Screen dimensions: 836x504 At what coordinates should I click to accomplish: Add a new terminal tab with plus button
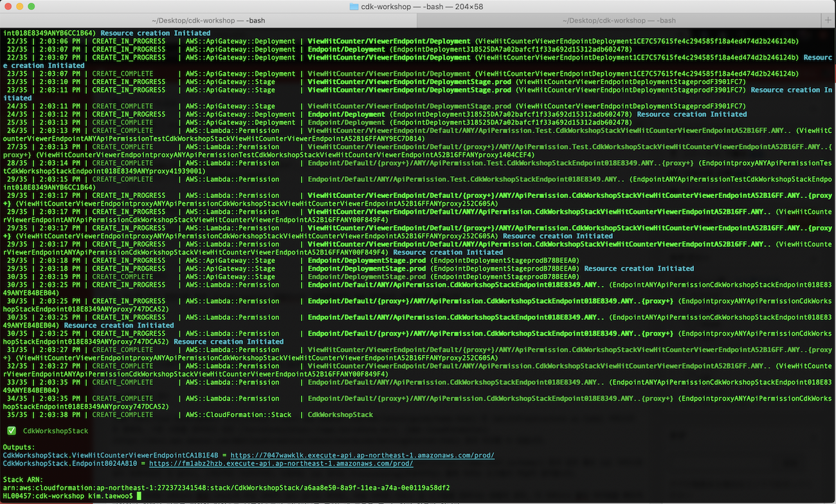(x=828, y=21)
